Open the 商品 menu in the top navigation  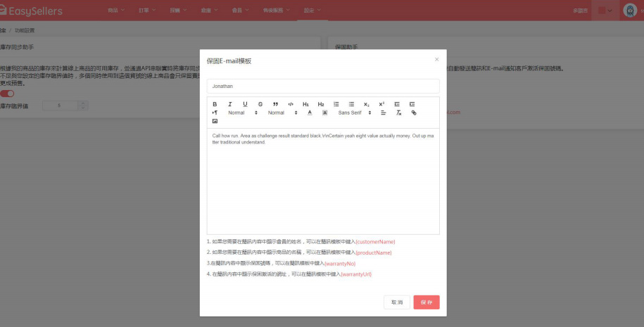[116, 11]
